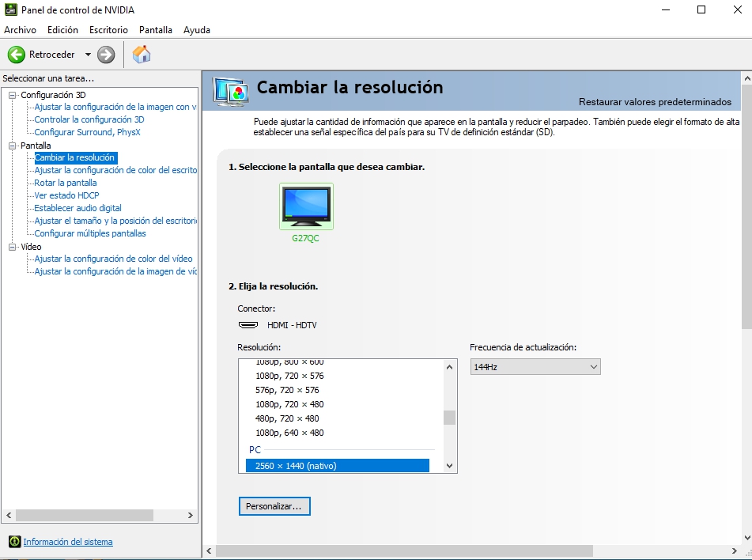This screenshot has height=560, width=752.
Task: Open the Archivo menu
Action: pos(20,30)
